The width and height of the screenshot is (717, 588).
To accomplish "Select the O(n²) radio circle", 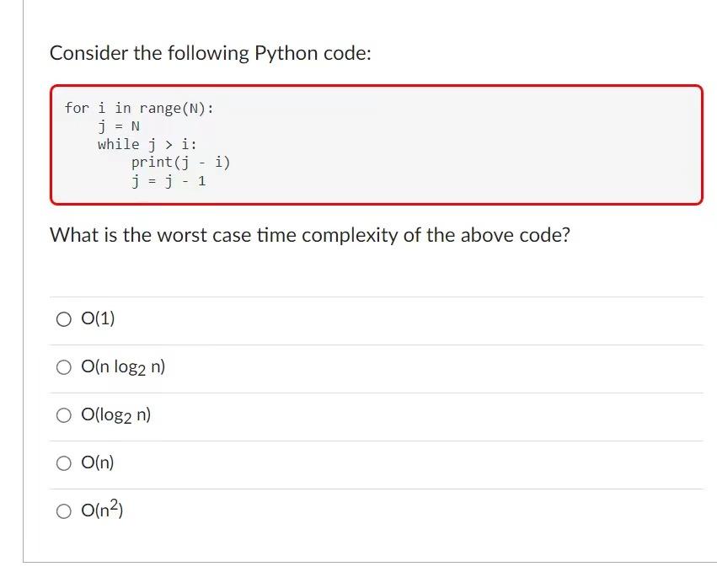I will click(64, 511).
